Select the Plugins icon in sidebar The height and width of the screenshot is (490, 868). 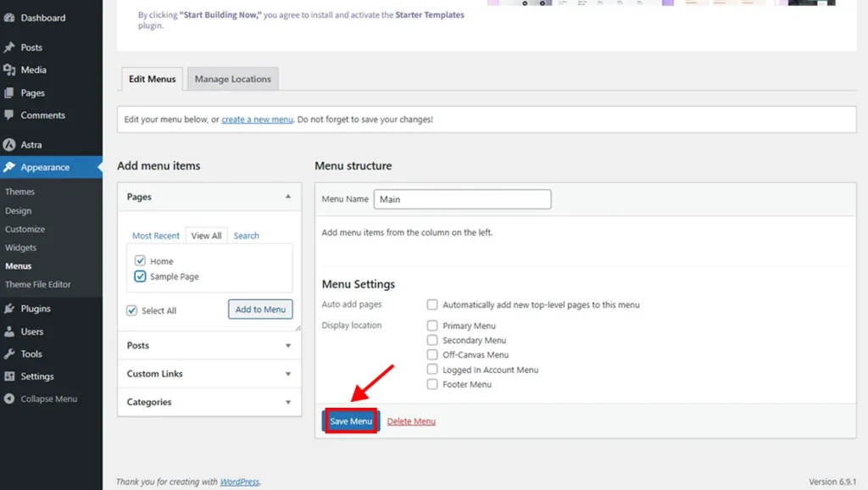click(10, 309)
